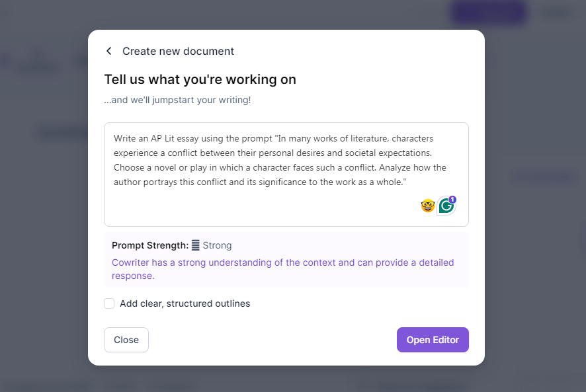The width and height of the screenshot is (586, 392).
Task: Click the purple Cowriter understanding message
Action: coord(282,269)
